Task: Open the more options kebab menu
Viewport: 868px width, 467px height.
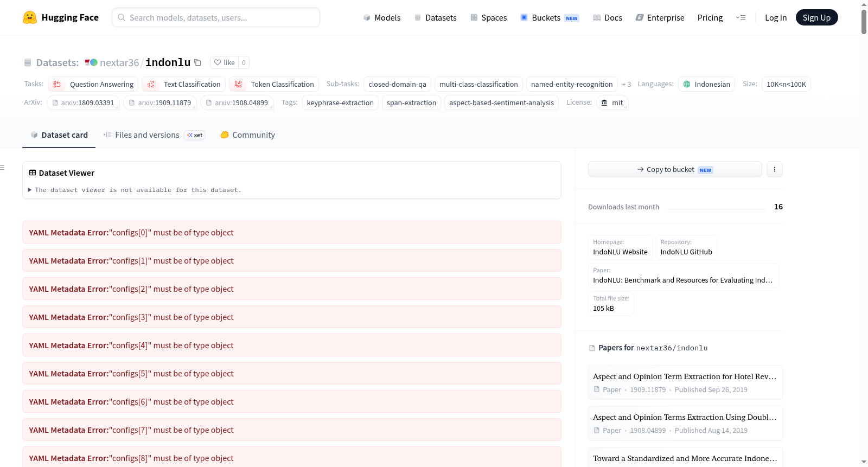Action: tap(775, 169)
